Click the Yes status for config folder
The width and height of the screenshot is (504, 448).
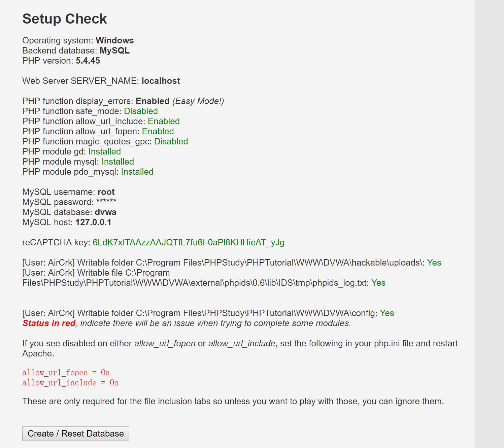(387, 313)
